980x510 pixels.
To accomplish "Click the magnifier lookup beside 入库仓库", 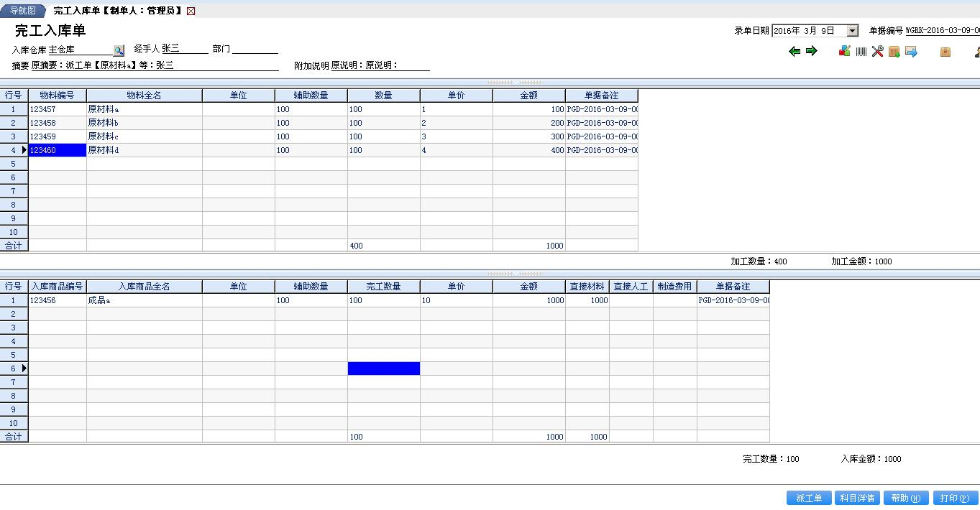I will tap(119, 50).
